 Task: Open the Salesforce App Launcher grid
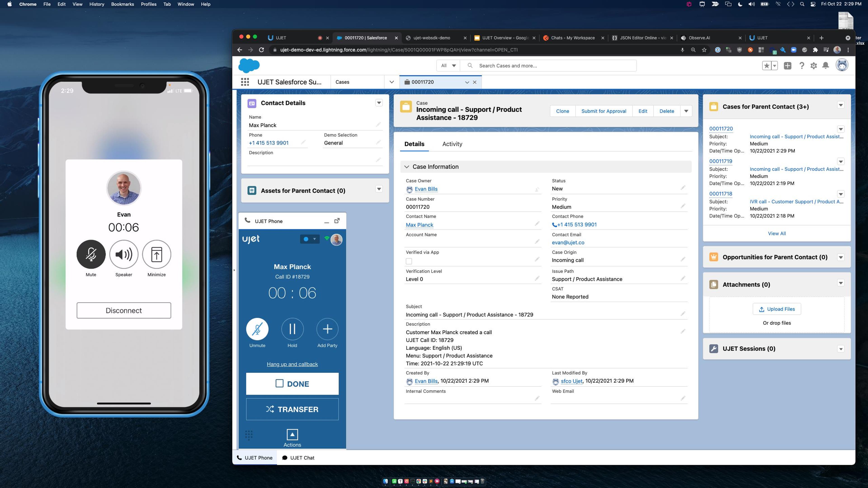click(x=245, y=82)
